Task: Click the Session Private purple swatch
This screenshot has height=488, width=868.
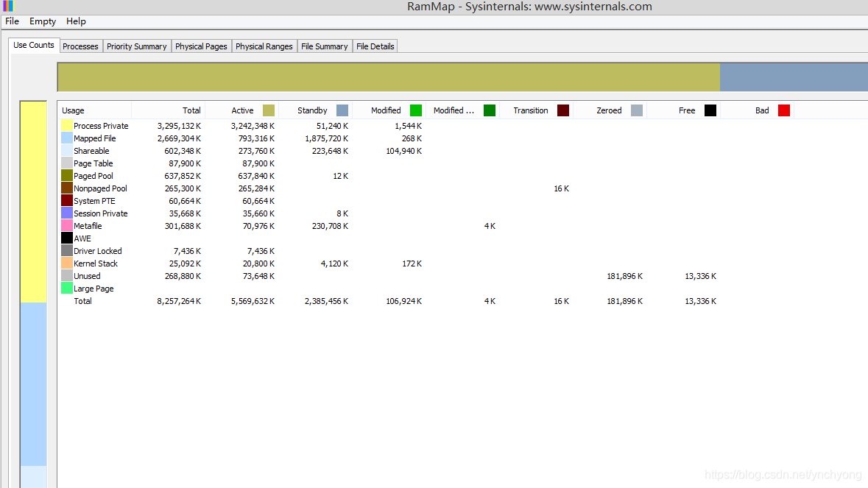Action: (67, 213)
